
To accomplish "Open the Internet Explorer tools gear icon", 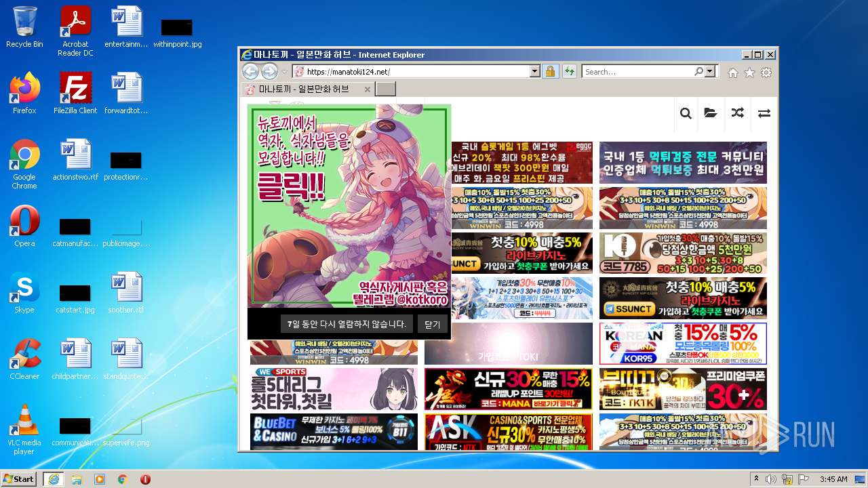I will [766, 73].
